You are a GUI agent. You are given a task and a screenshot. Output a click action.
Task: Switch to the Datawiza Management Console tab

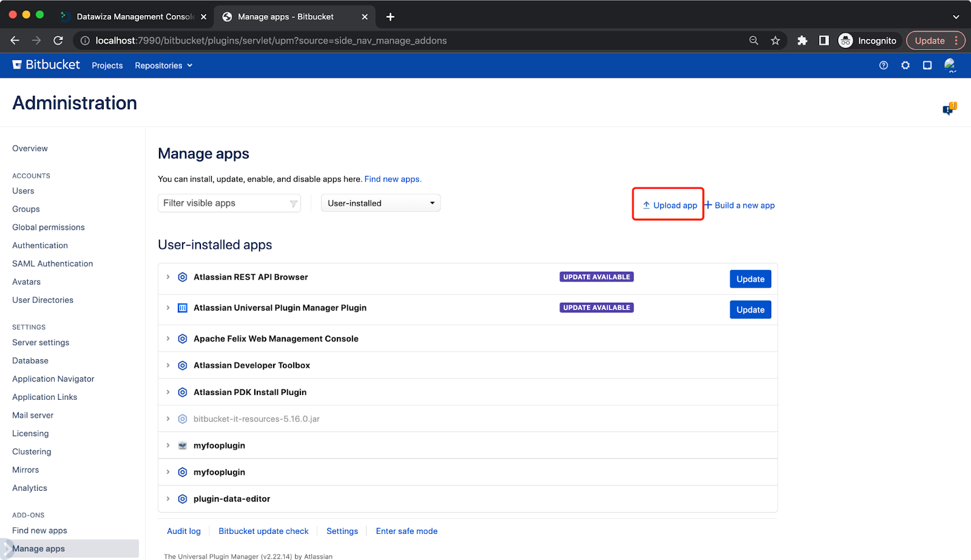pyautogui.click(x=135, y=17)
